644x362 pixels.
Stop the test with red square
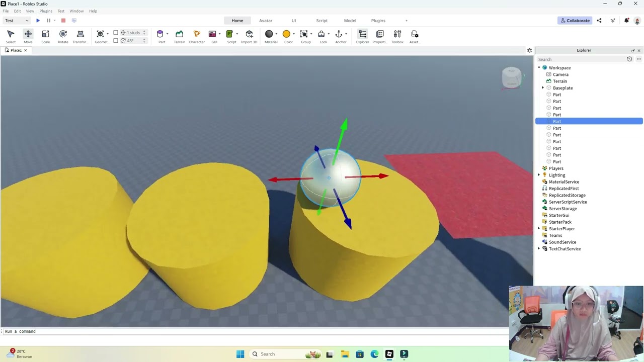point(63,21)
